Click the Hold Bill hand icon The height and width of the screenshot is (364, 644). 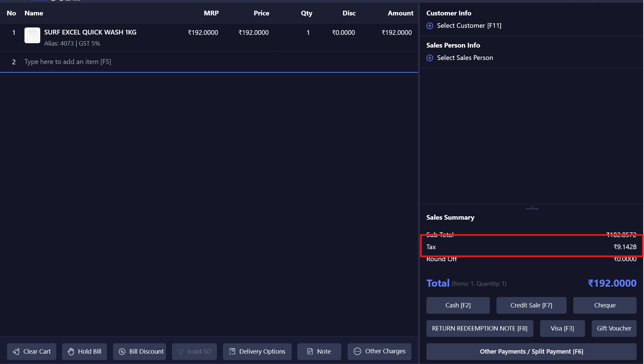click(71, 352)
